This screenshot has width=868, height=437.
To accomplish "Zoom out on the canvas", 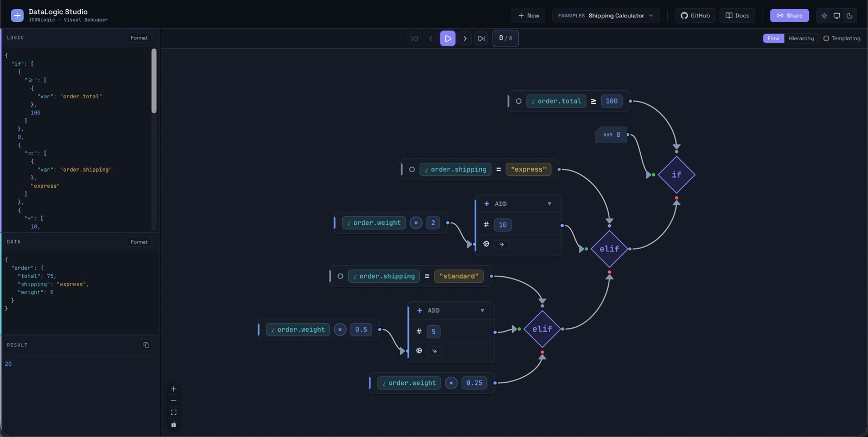I will coord(174,401).
